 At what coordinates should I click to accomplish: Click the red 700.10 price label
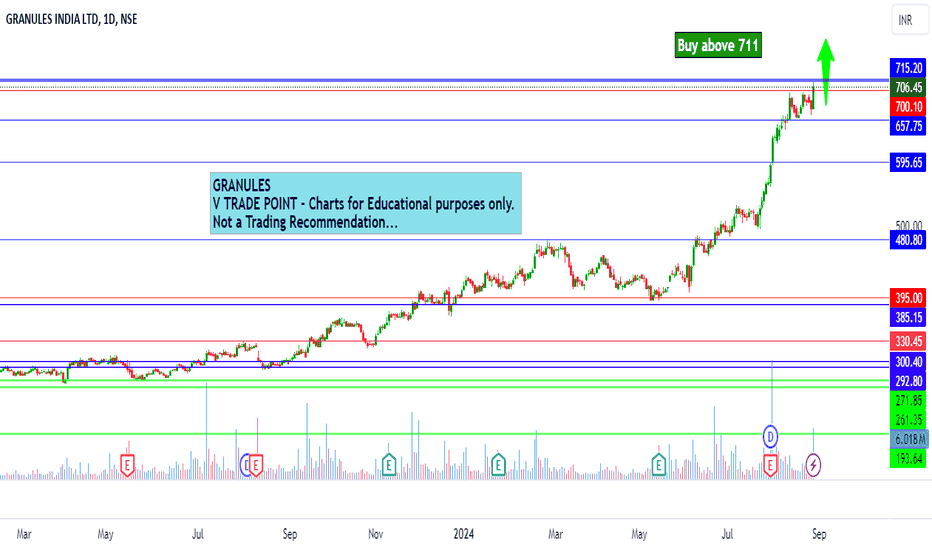[908, 107]
